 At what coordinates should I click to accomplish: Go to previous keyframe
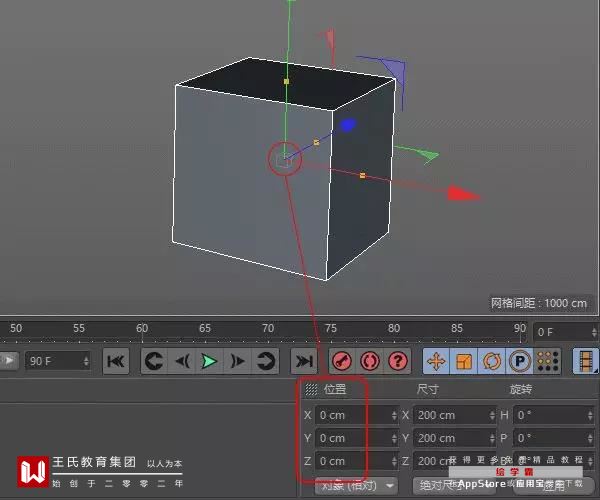[x=154, y=361]
